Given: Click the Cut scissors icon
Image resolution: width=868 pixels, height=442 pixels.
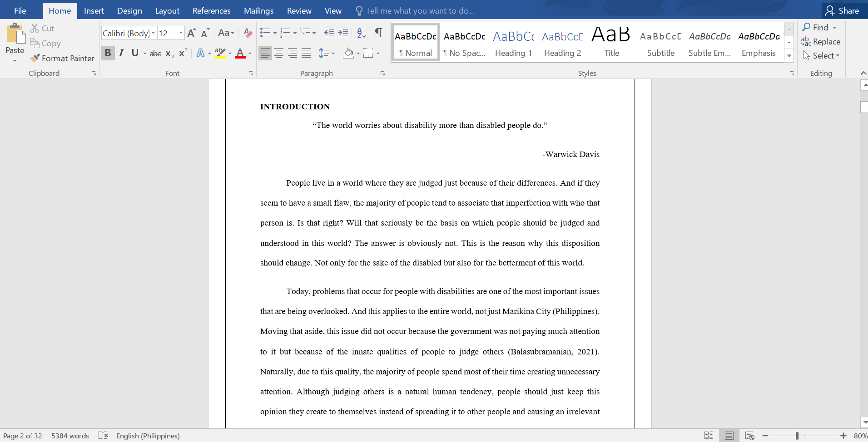Looking at the screenshot, I should (x=35, y=28).
